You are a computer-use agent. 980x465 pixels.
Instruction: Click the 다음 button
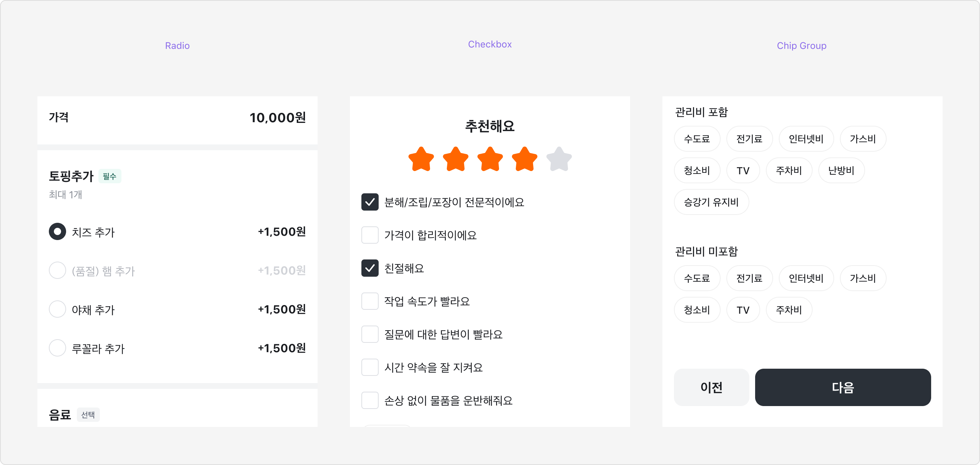pos(843,387)
